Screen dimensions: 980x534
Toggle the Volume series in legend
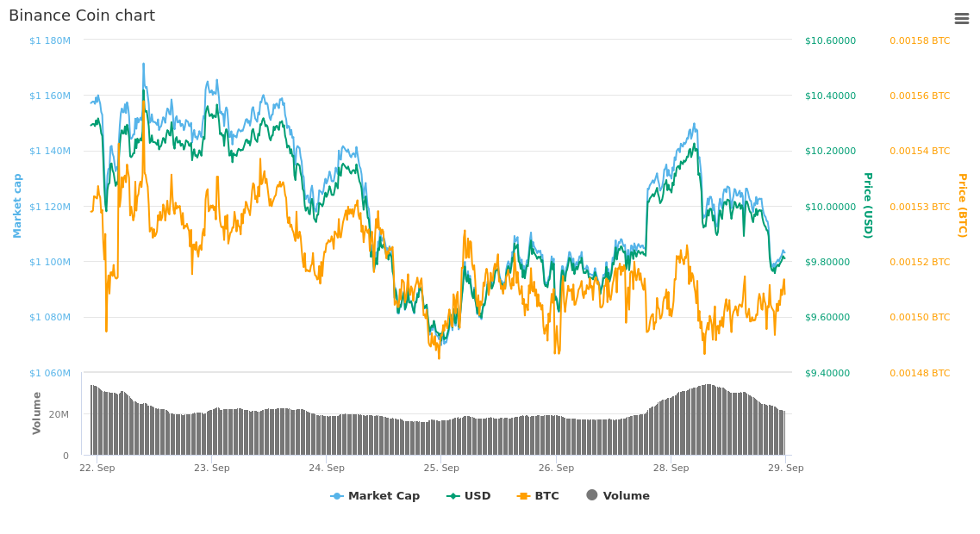(x=618, y=496)
